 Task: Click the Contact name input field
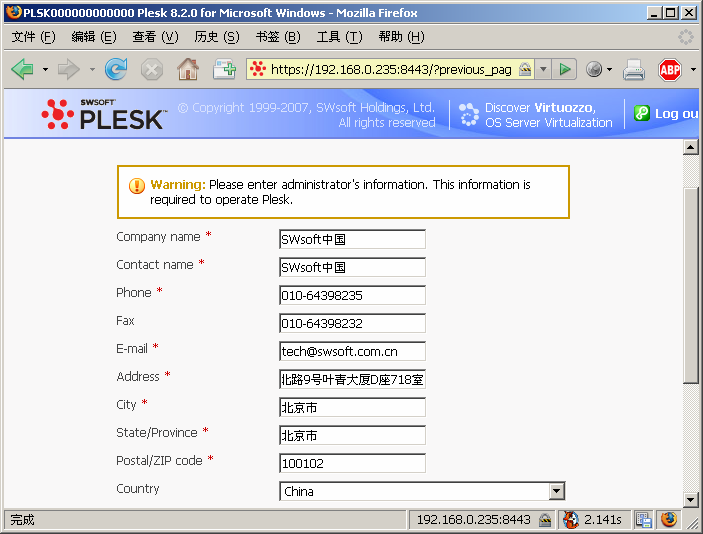352,267
